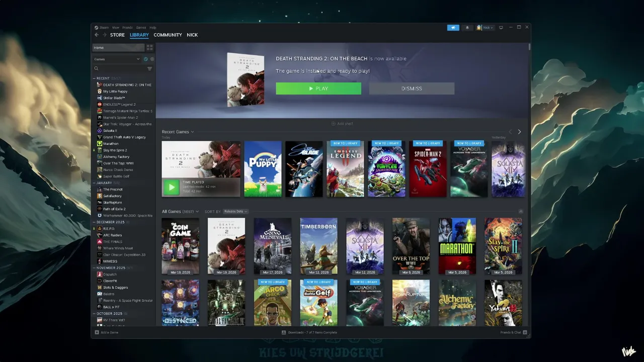Select Grand Theft Auto V Legacy entry

click(x=124, y=137)
